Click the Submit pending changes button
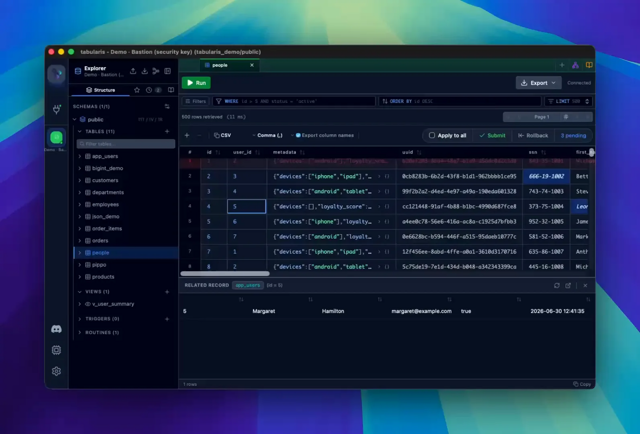640x434 pixels. click(x=492, y=136)
